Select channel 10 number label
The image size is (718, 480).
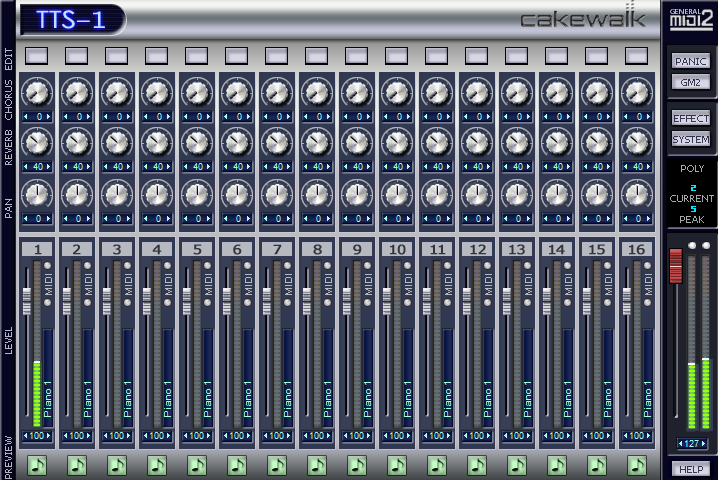click(x=397, y=249)
